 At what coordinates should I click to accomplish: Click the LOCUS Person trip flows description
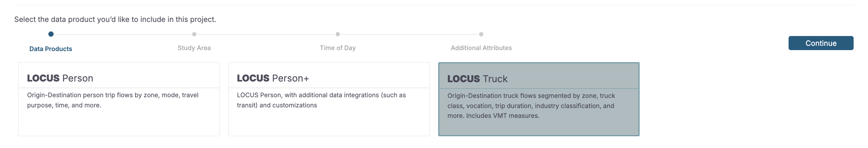point(112,100)
